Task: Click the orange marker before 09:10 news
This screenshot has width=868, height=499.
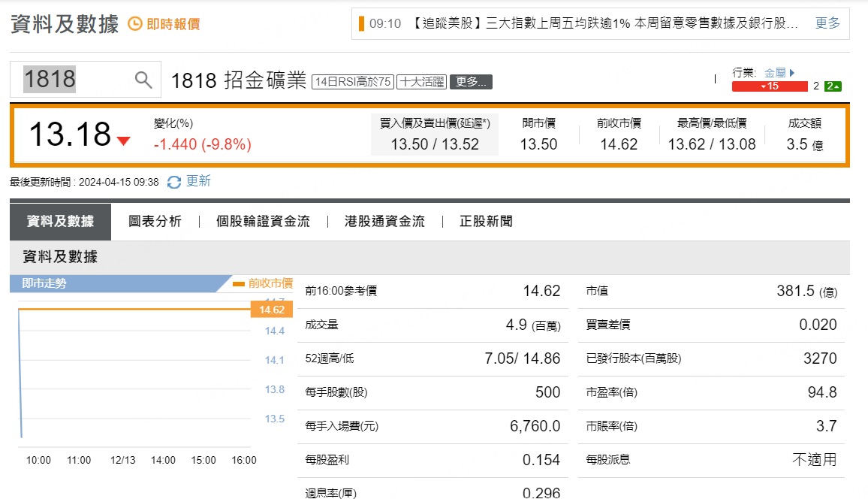Action: (x=361, y=23)
